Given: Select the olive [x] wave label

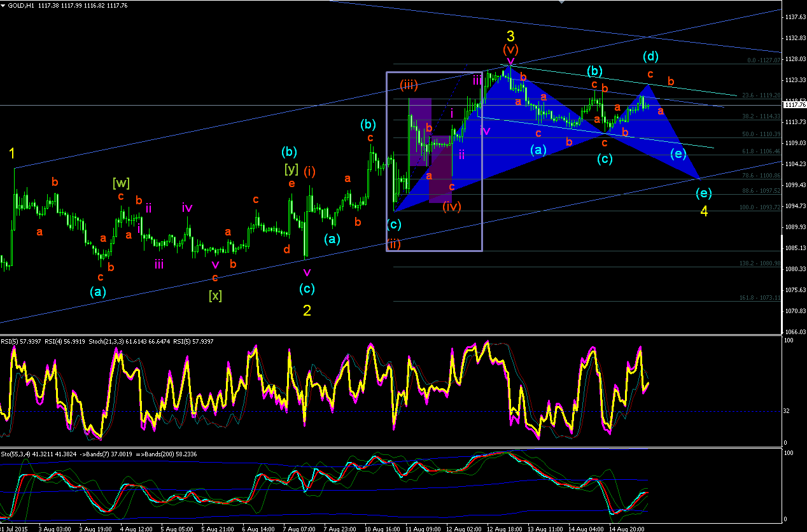Looking at the screenshot, I should coord(215,295).
